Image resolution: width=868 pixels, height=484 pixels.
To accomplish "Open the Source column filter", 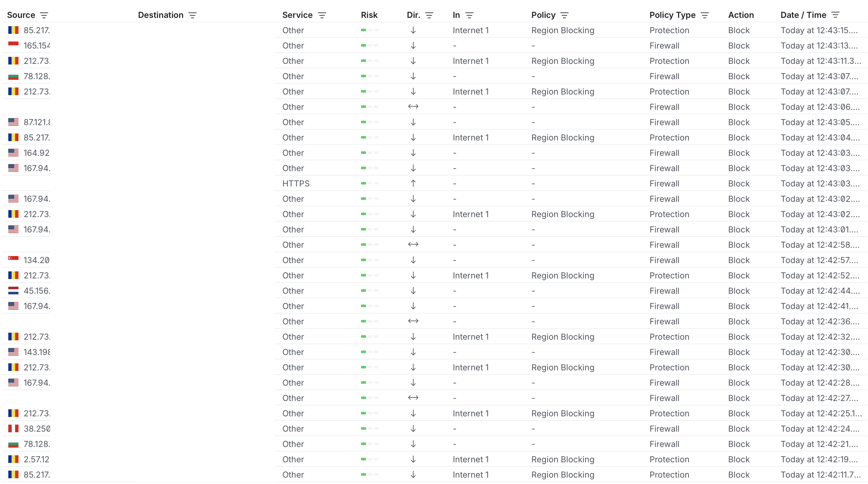I will pos(44,15).
